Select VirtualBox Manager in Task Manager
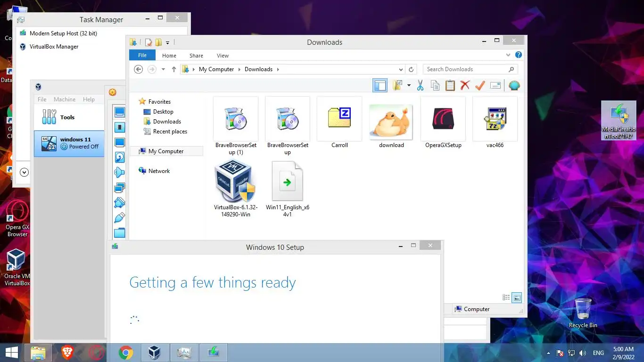Viewport: 644px width, 362px height. pyautogui.click(x=54, y=47)
